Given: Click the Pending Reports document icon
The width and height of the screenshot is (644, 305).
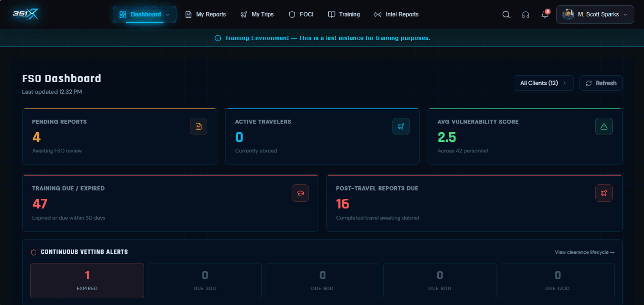Looking at the screenshot, I should point(199,126).
